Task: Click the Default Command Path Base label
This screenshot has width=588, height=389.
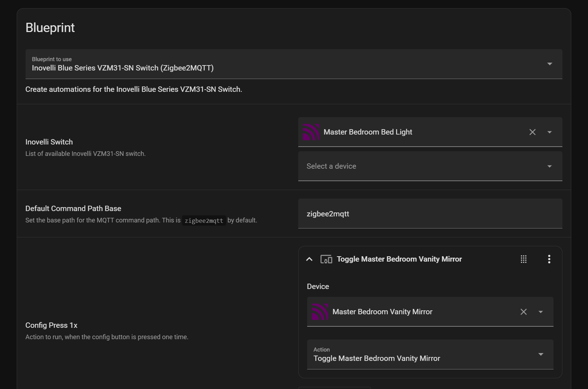Action: [x=73, y=209]
